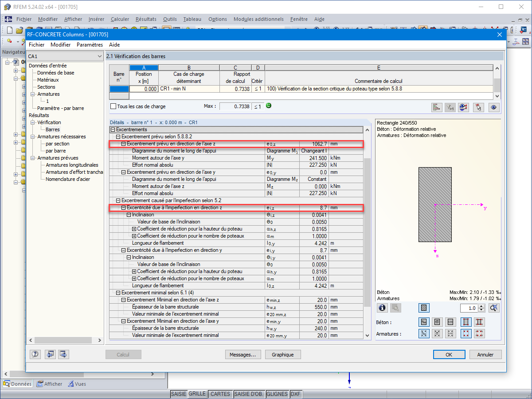The image size is (532, 399).
Task: Click the scale factor spinner arrows
Action: click(x=482, y=308)
